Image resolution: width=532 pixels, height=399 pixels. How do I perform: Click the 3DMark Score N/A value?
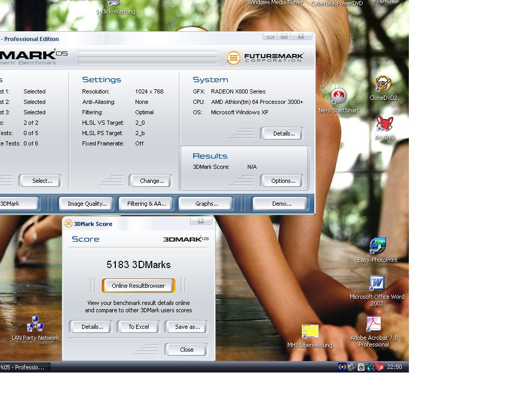[x=252, y=167]
